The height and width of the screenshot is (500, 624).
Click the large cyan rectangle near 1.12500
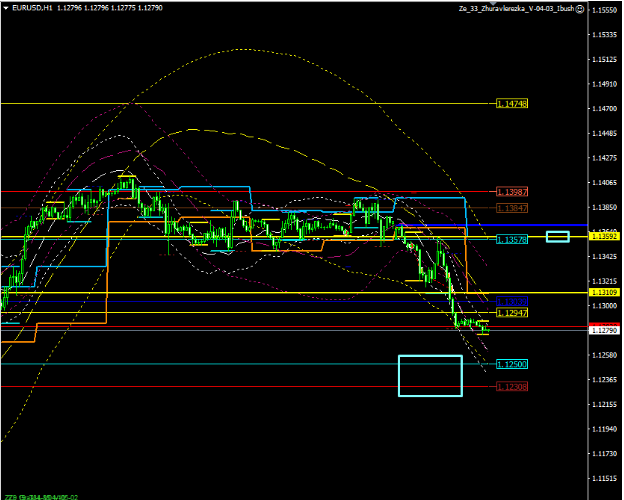point(431,375)
